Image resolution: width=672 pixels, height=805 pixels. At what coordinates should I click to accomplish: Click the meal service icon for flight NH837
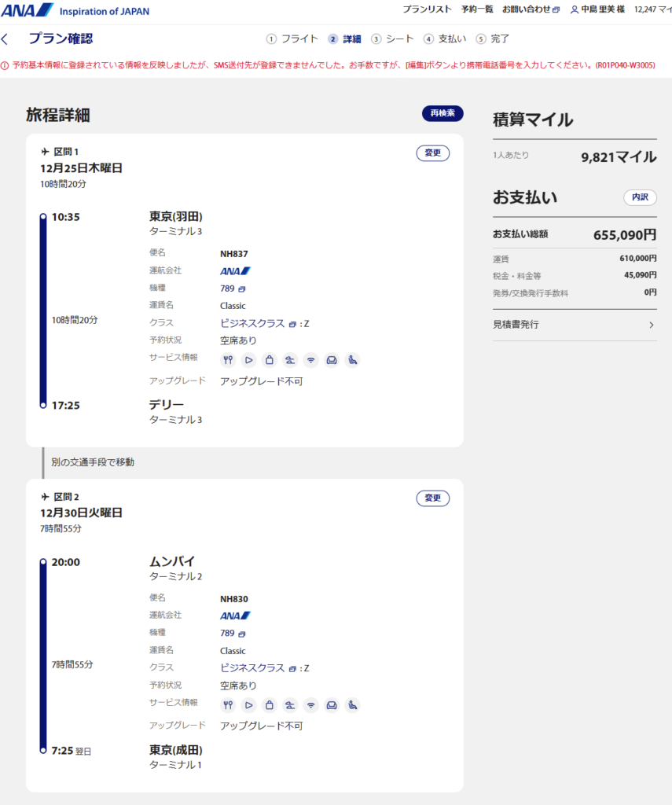pyautogui.click(x=229, y=360)
